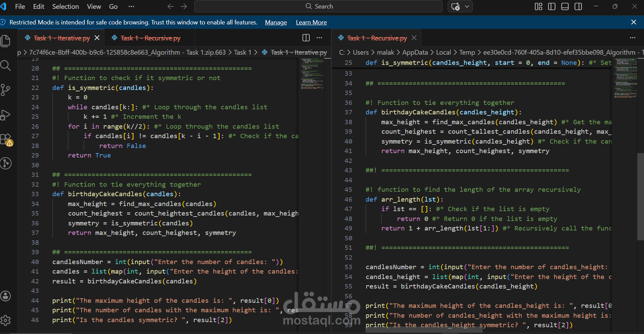Open the overflow menu after Go

[x=131, y=6]
